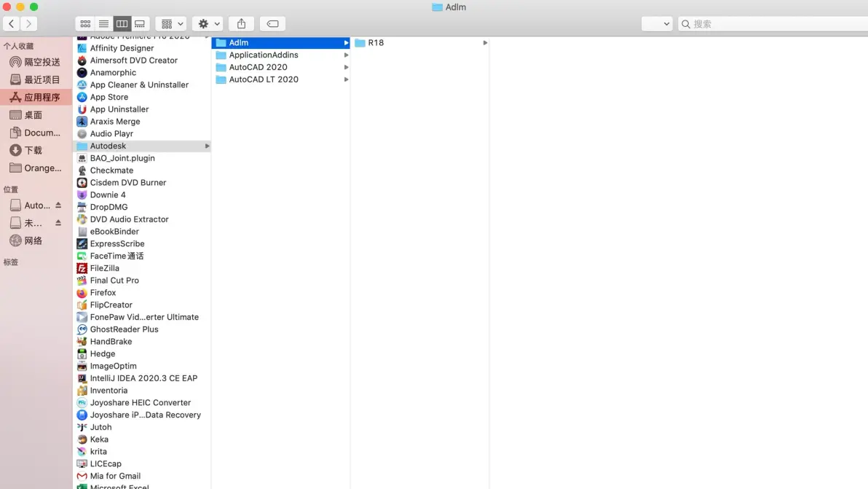Go forward with the right chevron button

[x=29, y=24]
